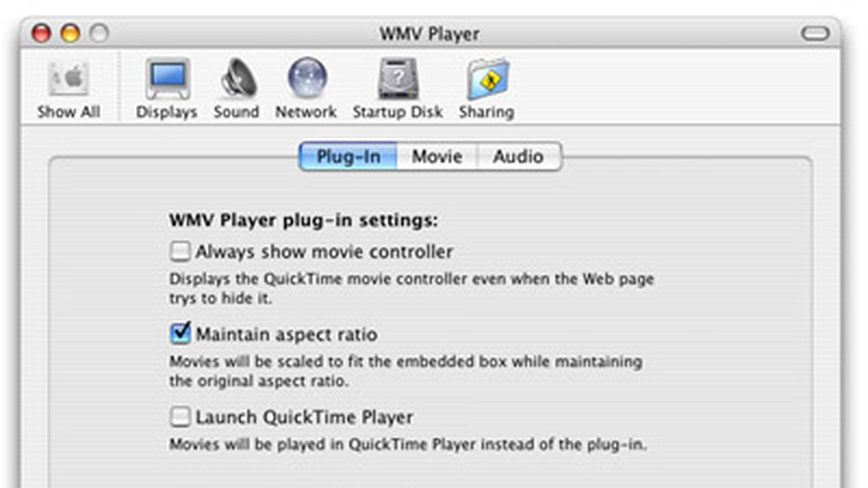Click the 'Always show movie controller' label text
Viewport: 868px width, 488px height.
pos(324,252)
